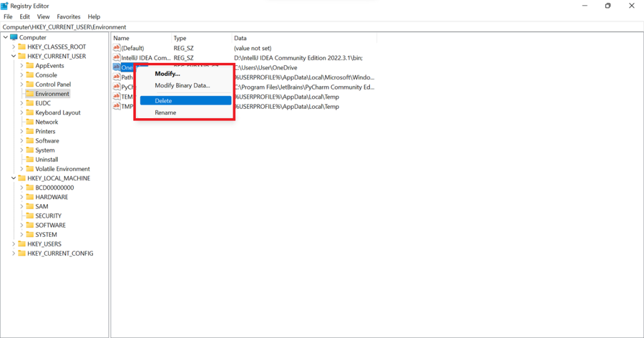Click the EUDC folder icon
Viewport: 644px width, 338px height.
(x=30, y=103)
